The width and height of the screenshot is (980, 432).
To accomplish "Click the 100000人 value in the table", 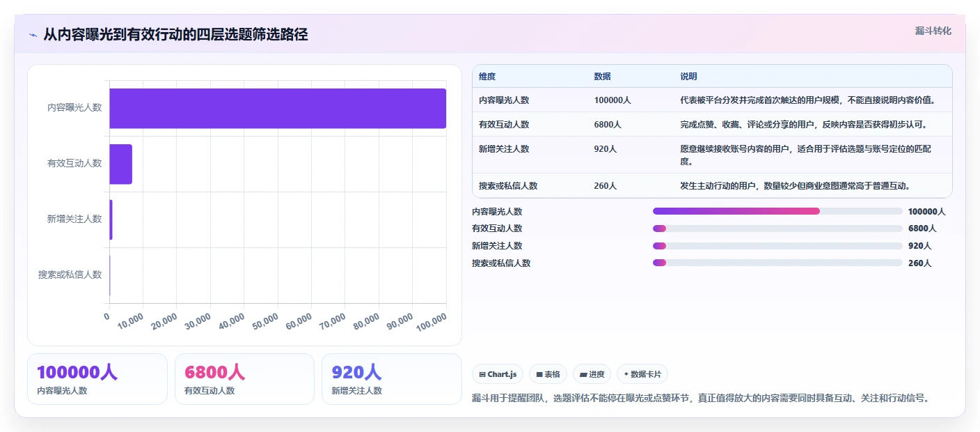I will pos(612,100).
